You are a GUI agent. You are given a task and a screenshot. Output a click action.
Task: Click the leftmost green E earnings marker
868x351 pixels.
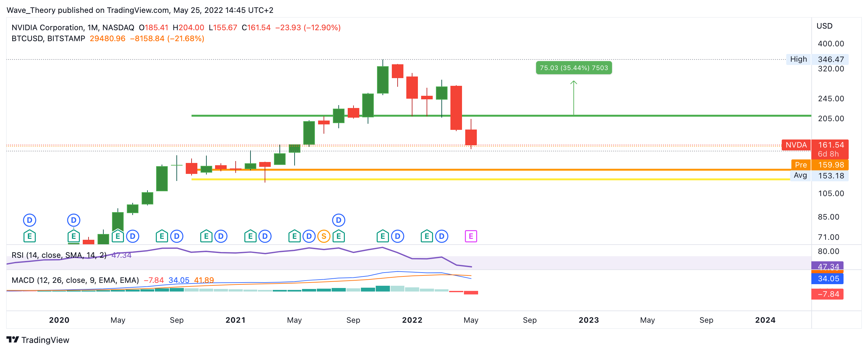(30, 236)
